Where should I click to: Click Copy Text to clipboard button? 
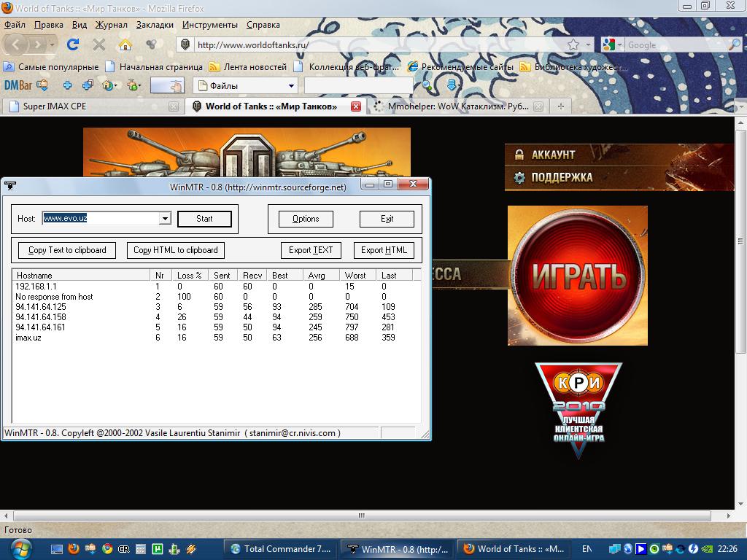[x=67, y=250]
